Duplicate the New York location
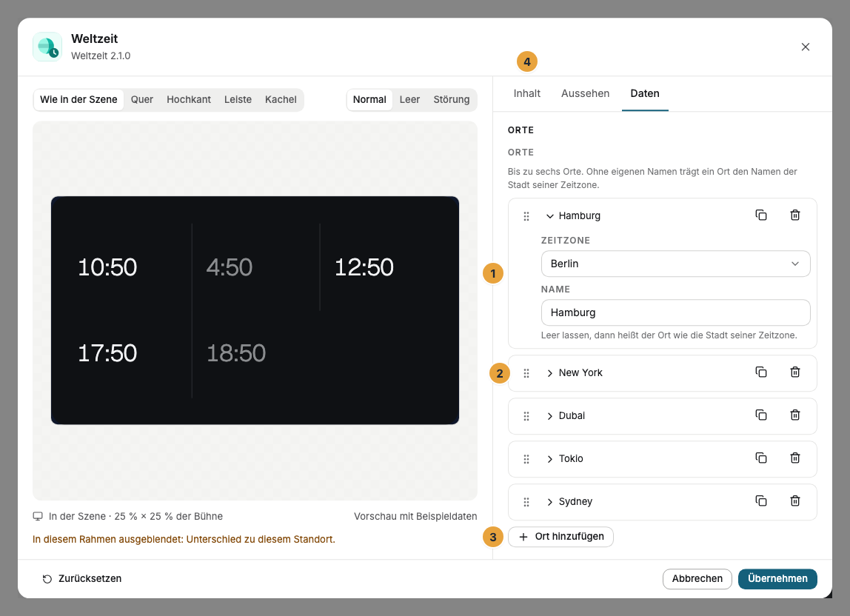 [761, 372]
